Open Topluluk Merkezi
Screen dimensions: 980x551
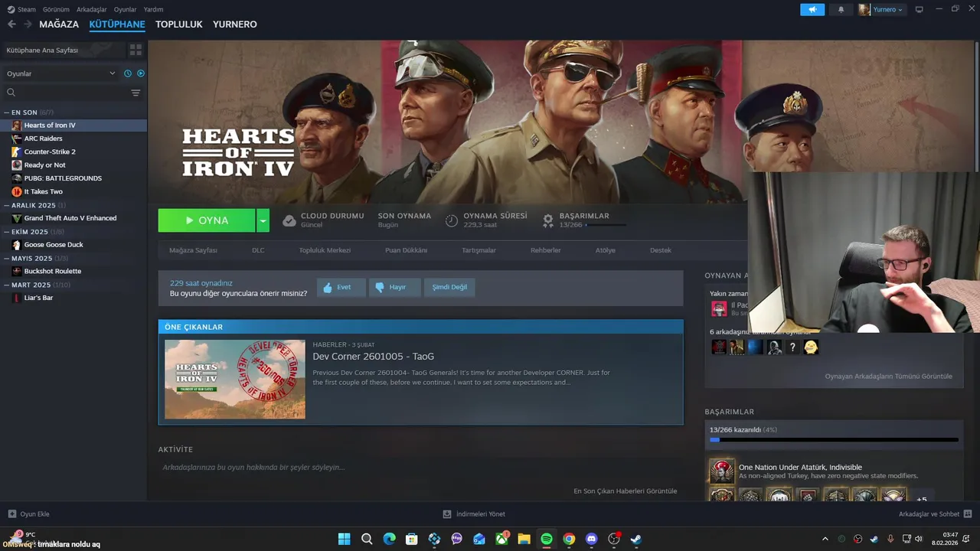pos(325,250)
